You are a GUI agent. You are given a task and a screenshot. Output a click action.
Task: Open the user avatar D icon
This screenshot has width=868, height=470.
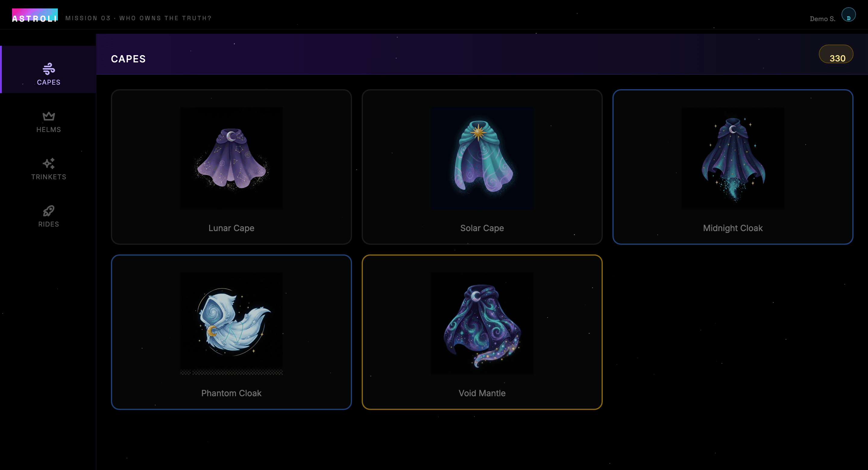pos(848,15)
